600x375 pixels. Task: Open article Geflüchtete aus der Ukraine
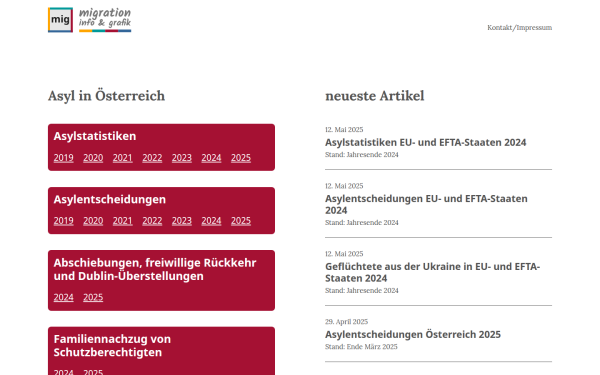(432, 272)
